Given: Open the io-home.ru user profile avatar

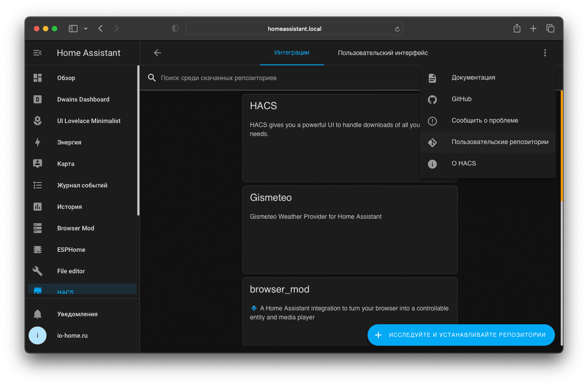Looking at the screenshot, I should coord(38,335).
